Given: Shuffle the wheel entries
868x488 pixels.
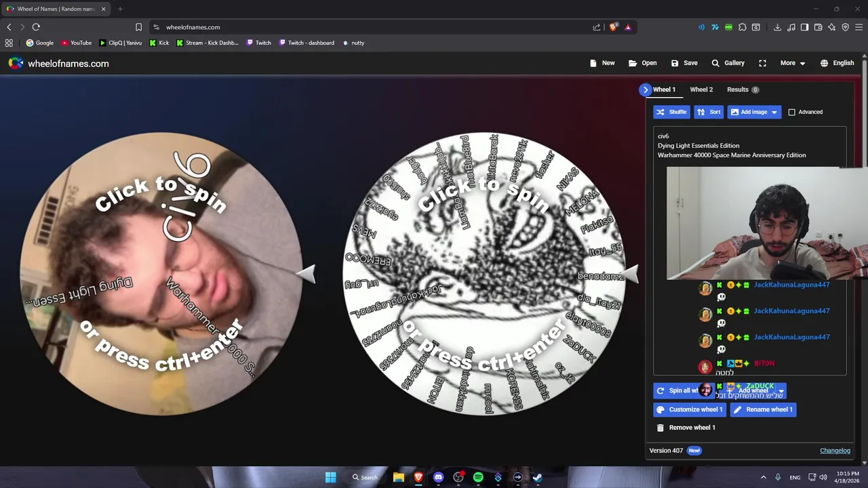Looking at the screenshot, I should [671, 112].
